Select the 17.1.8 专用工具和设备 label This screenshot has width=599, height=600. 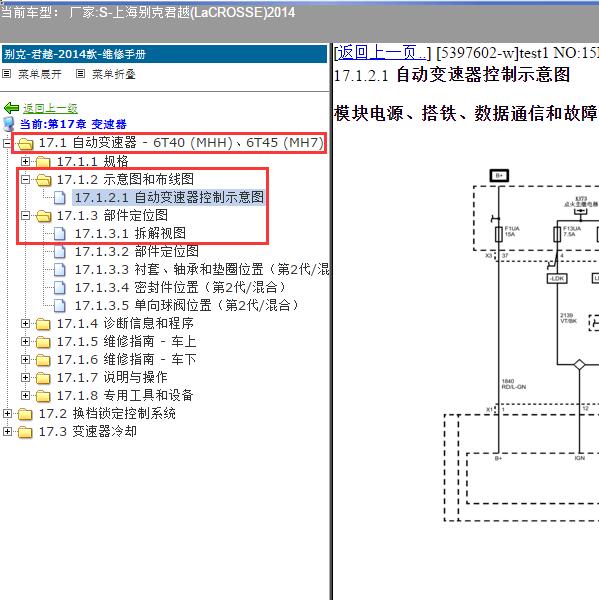click(125, 396)
